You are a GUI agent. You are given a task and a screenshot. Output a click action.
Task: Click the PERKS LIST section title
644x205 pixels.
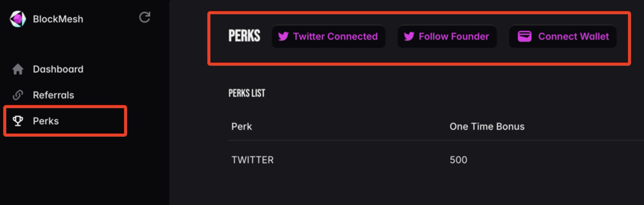[247, 93]
